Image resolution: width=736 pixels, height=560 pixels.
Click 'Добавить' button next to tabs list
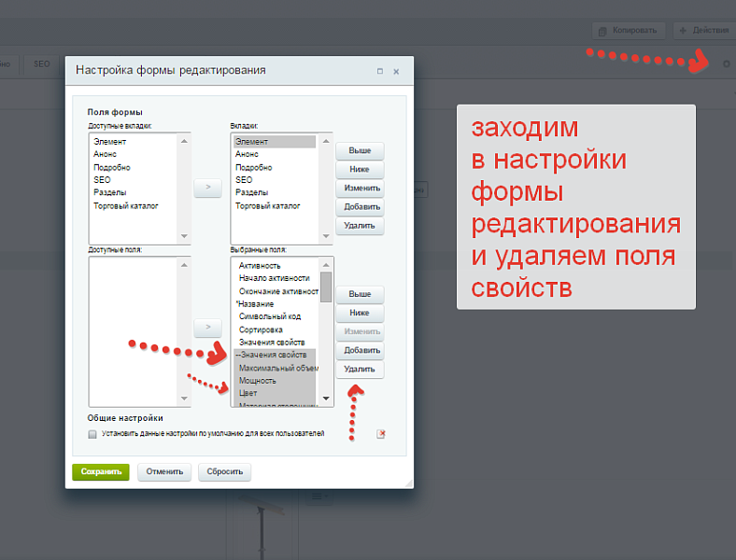click(x=360, y=207)
